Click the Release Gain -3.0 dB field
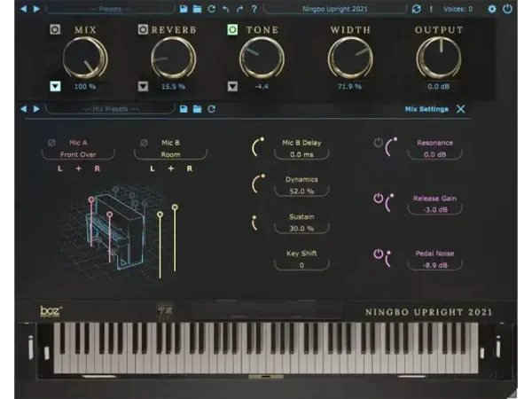Image resolution: width=532 pixels, height=399 pixels. coord(434,209)
